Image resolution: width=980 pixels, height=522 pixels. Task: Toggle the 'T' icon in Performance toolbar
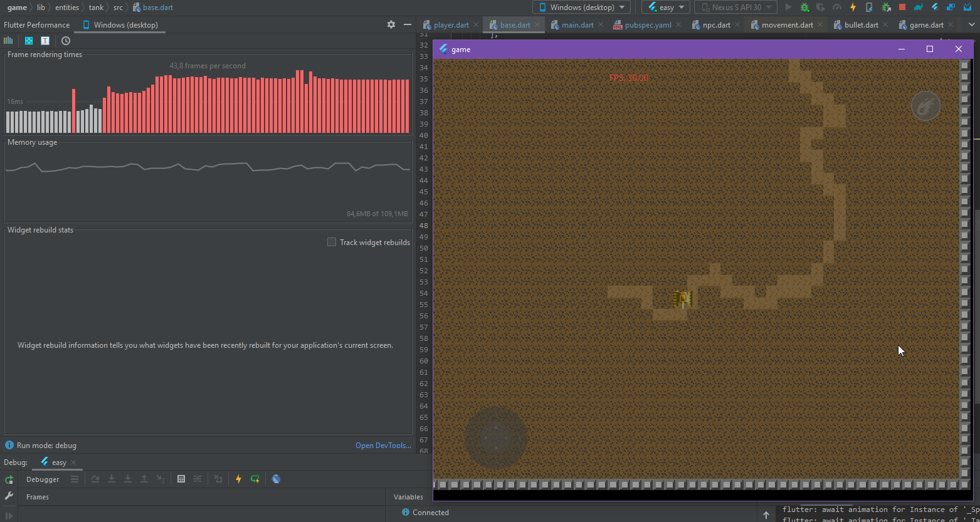(45, 41)
